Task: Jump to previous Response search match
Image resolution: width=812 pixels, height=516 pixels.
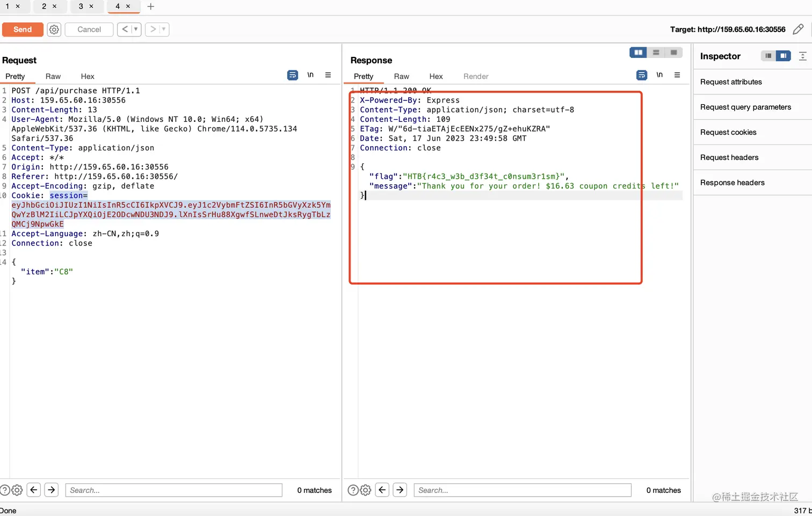Action: point(382,490)
